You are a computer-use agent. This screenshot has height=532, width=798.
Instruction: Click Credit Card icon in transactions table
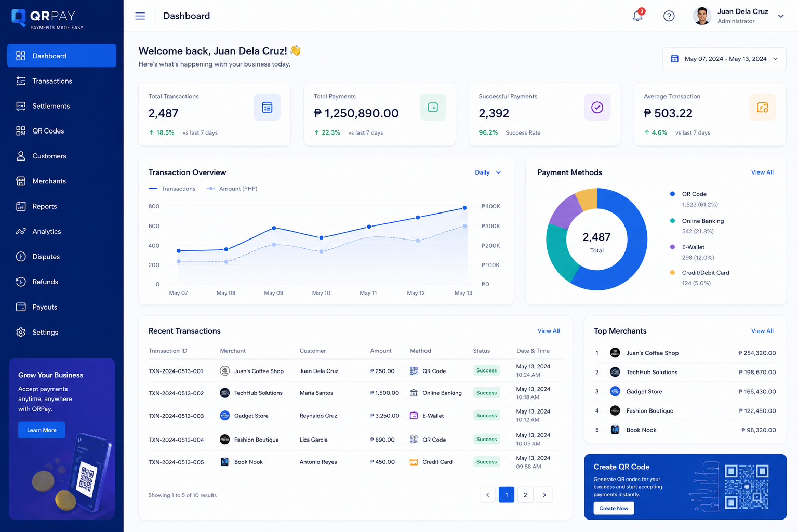click(x=414, y=462)
